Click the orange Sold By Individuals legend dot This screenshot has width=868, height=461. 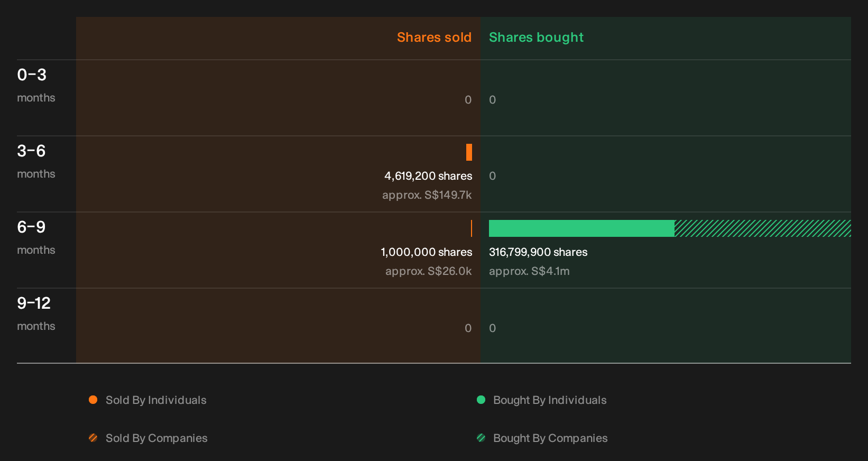(93, 400)
